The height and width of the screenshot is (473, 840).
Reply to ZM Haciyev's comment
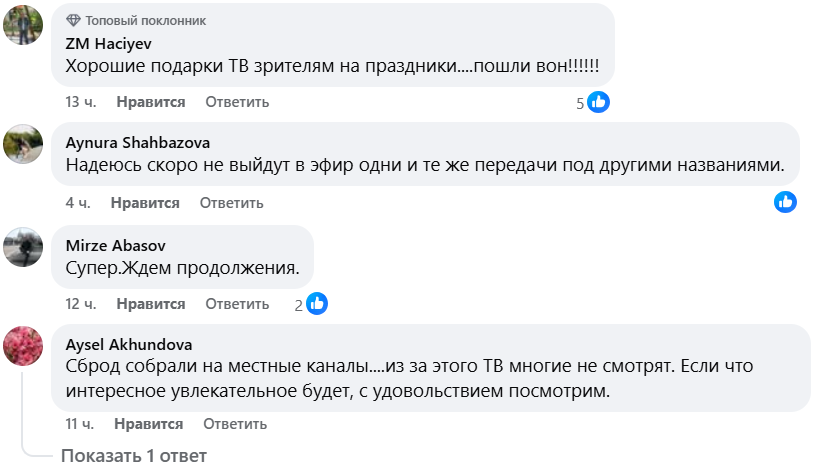[x=238, y=102]
